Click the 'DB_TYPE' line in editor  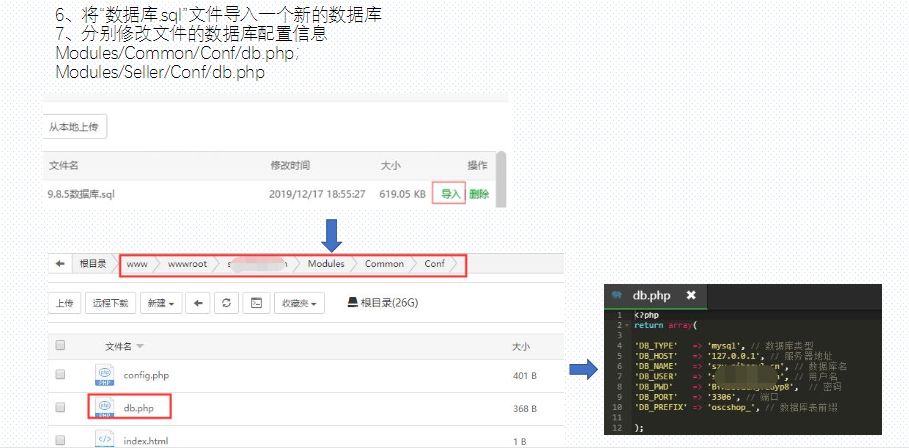pyautogui.click(x=724, y=346)
